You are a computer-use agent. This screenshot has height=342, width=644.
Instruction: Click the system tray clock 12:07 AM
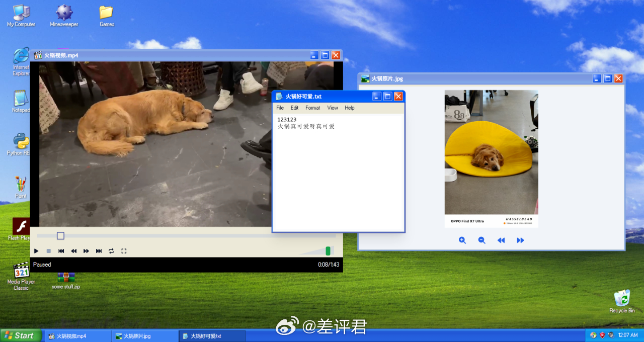pos(627,335)
